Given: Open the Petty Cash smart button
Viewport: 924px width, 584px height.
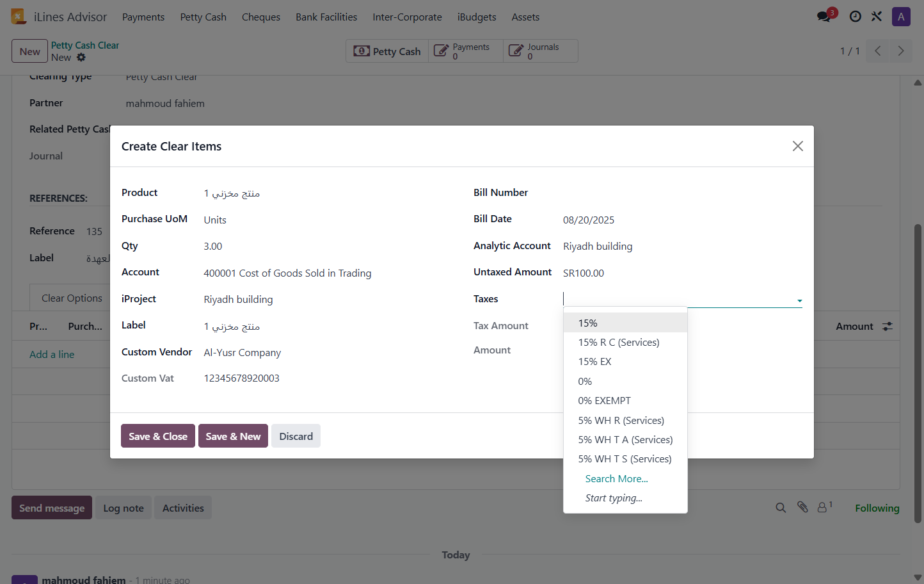Looking at the screenshot, I should 387,51.
